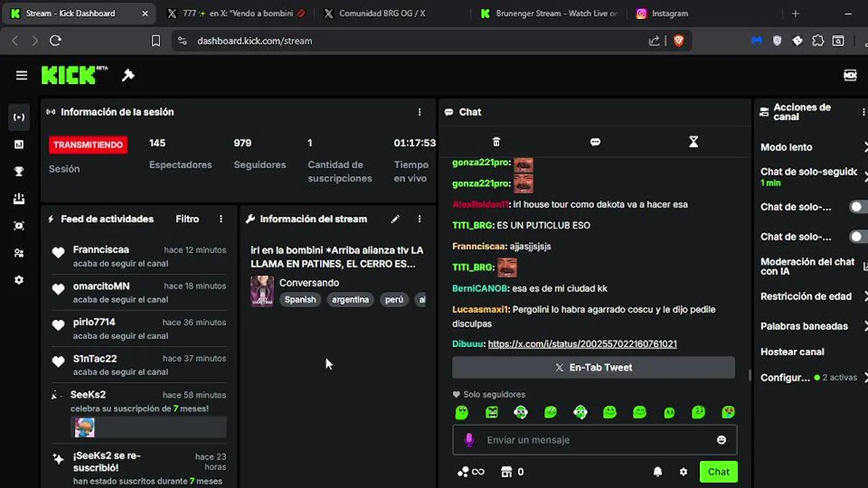Click the perú tag
The width and height of the screenshot is (868, 488).
pyautogui.click(x=394, y=300)
